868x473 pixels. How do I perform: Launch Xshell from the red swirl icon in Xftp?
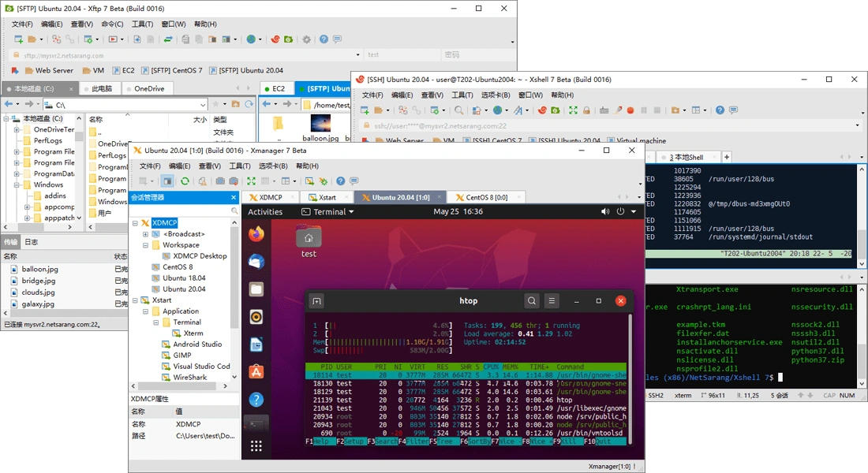[x=275, y=39]
